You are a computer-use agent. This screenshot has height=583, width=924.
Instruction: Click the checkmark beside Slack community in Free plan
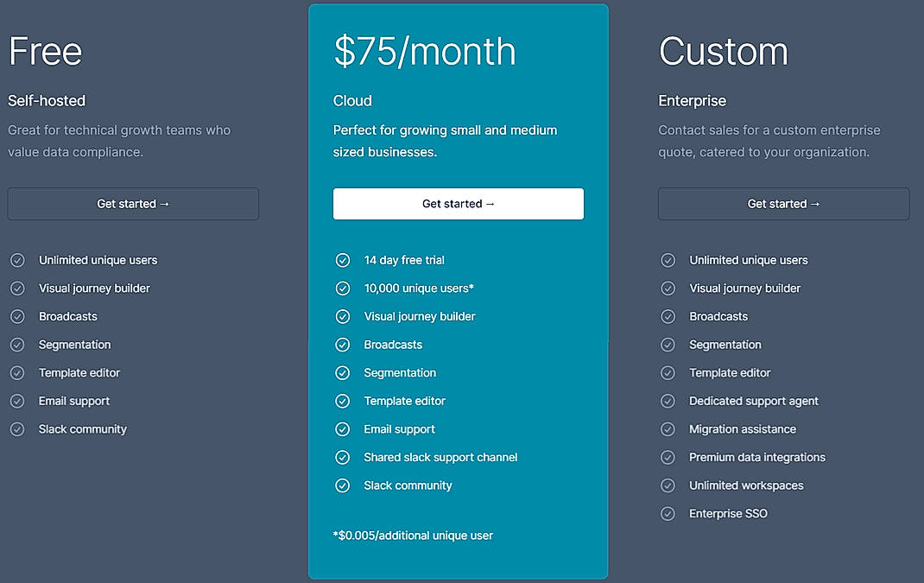[x=17, y=429]
